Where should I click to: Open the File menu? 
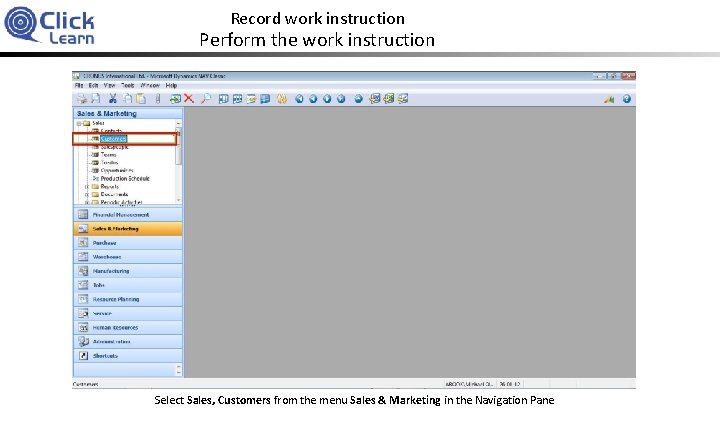(79, 85)
